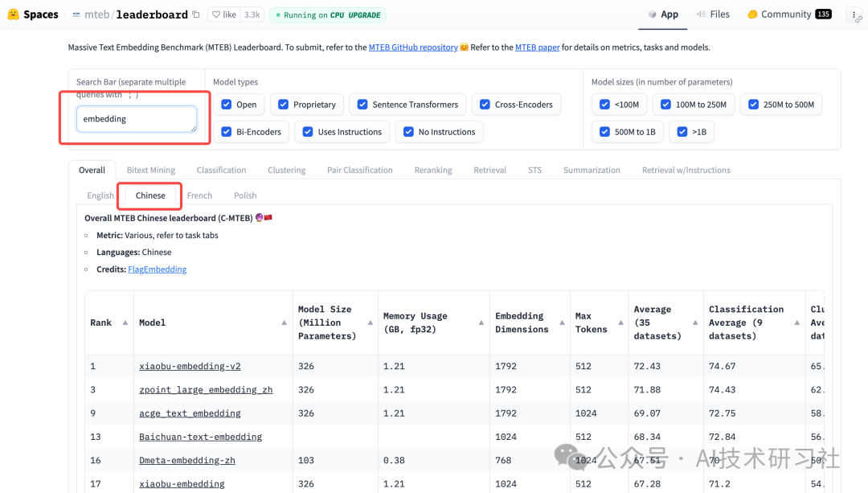Copy the mteb/leaderboard space name

[196, 14]
